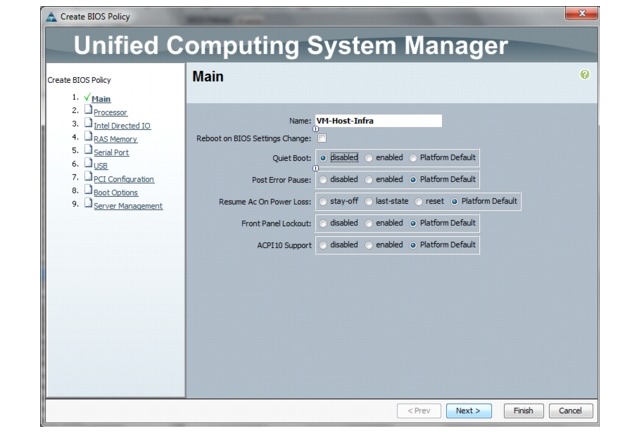Click the page icon next to RAS Memory
The image size is (643, 434).
coord(88,136)
